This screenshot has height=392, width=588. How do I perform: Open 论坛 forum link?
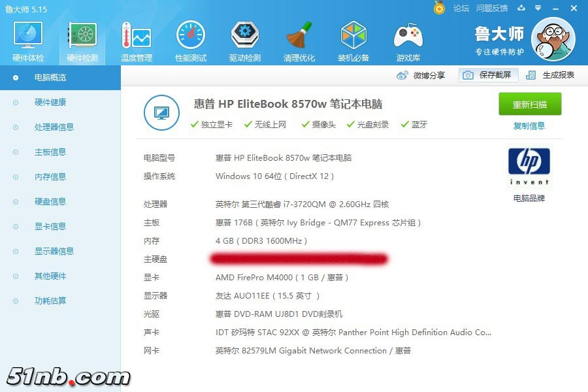[461, 8]
